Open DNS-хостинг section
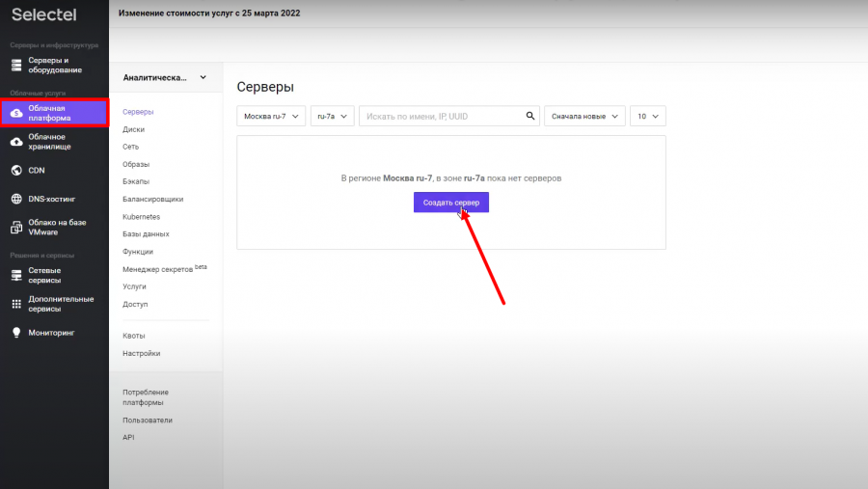Viewport: 868px width, 489px height. tap(54, 199)
